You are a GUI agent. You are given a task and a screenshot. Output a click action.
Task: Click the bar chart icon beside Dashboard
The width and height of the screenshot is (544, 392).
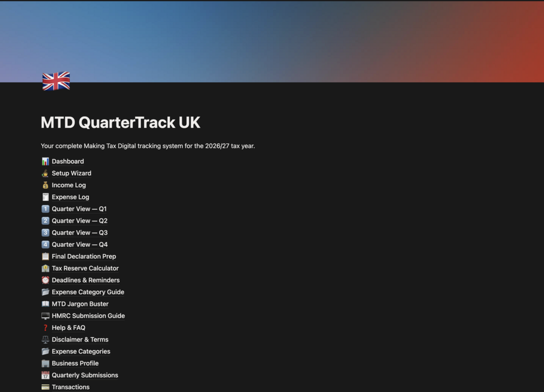(45, 161)
